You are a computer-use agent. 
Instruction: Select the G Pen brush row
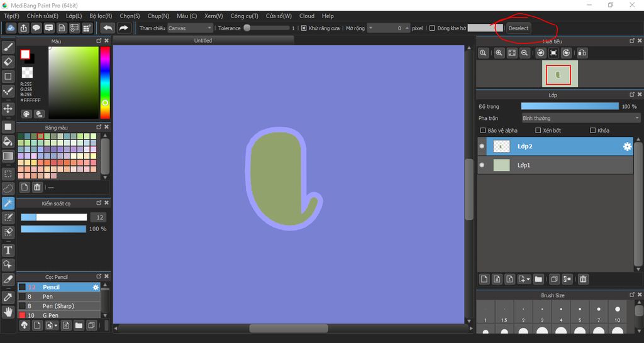coord(58,315)
